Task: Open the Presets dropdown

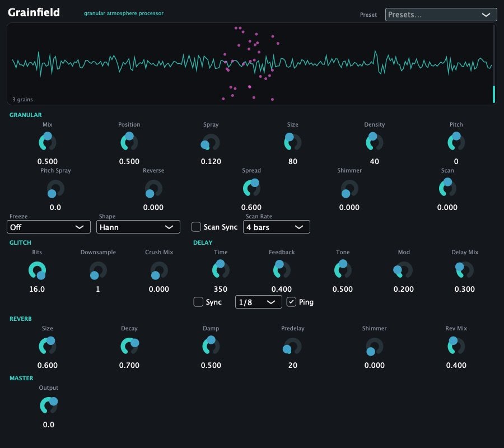Action: [441, 15]
